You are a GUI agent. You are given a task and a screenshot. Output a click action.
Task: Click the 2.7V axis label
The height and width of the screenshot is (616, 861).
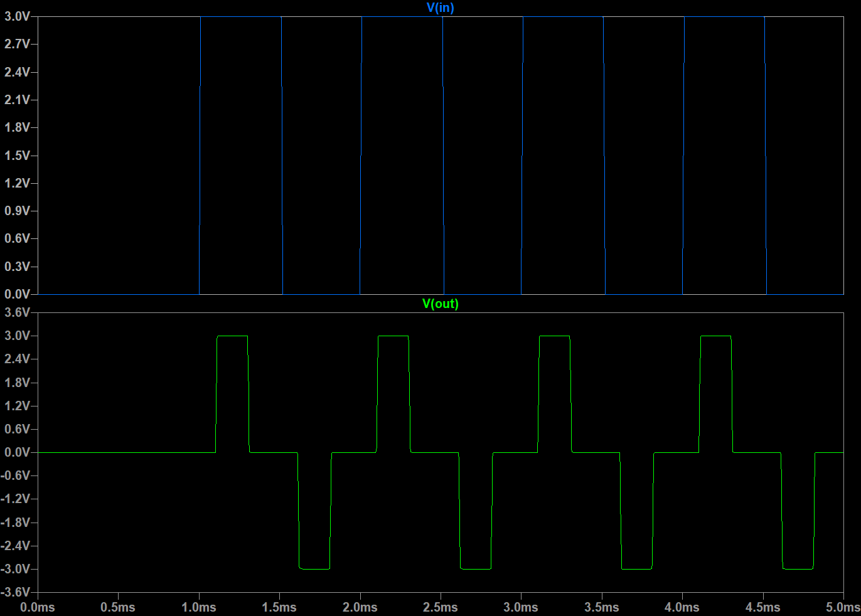(x=17, y=44)
